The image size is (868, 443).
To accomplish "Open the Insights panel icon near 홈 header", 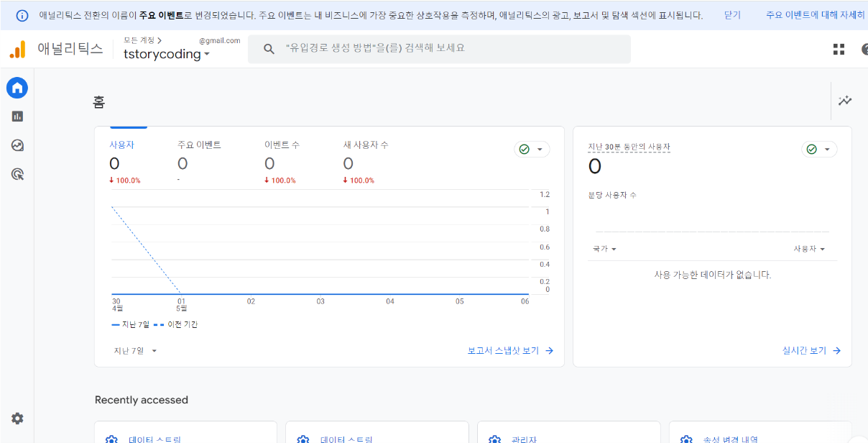I will [x=845, y=101].
